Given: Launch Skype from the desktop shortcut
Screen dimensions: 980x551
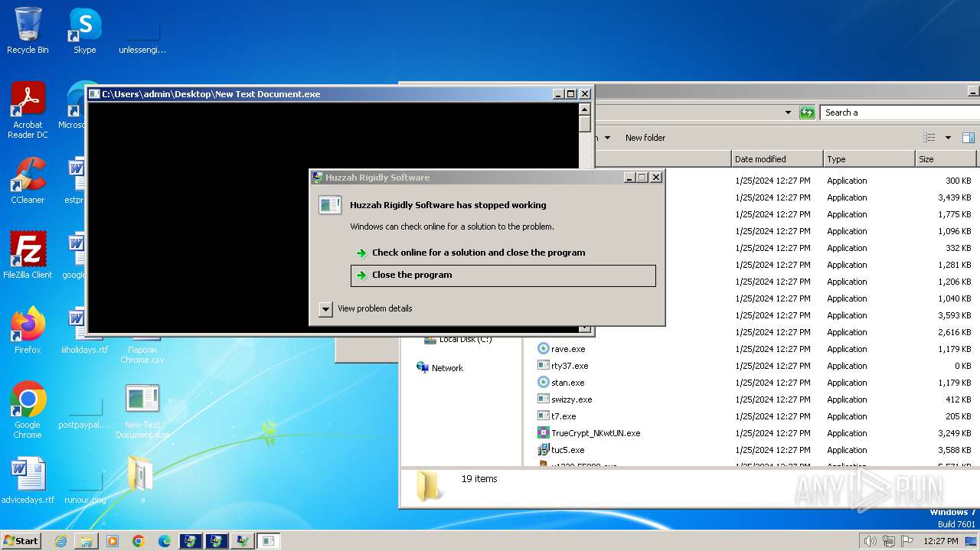Looking at the screenshot, I should pyautogui.click(x=84, y=31).
